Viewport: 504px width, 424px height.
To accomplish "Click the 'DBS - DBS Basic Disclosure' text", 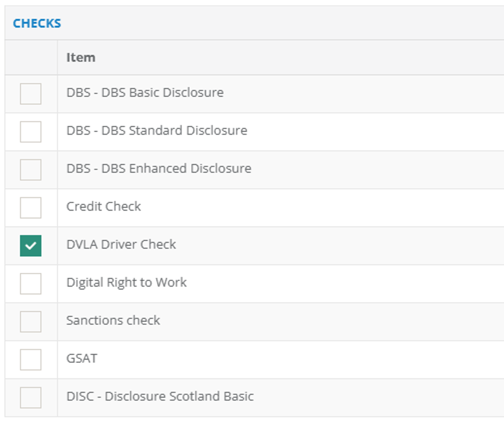I will point(145,92).
